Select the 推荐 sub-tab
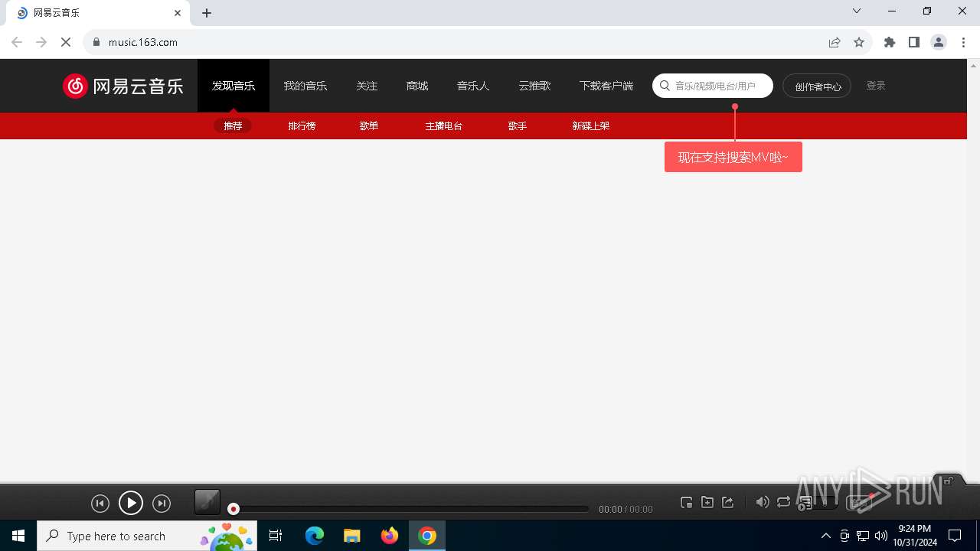 (x=233, y=126)
